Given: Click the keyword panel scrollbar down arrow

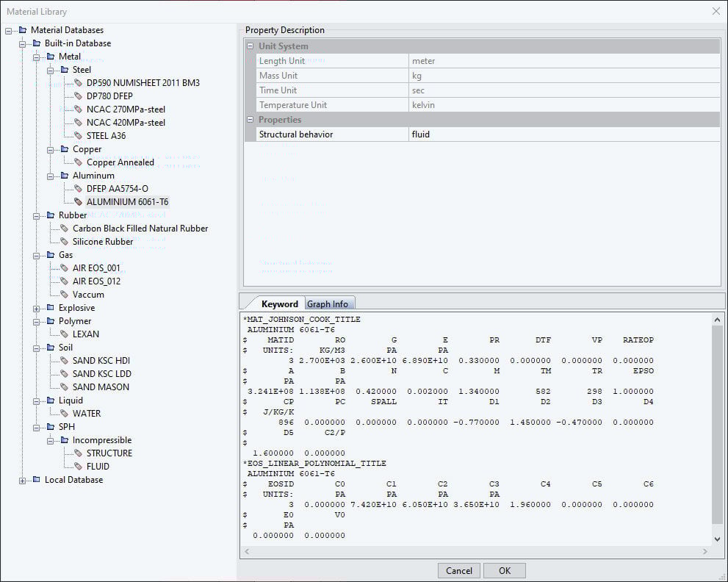Looking at the screenshot, I should coord(716,538).
